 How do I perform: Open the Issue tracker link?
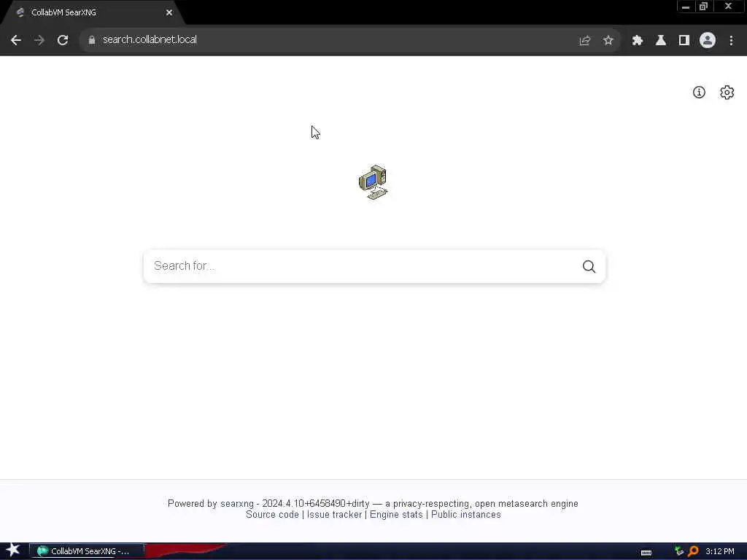[334, 515]
